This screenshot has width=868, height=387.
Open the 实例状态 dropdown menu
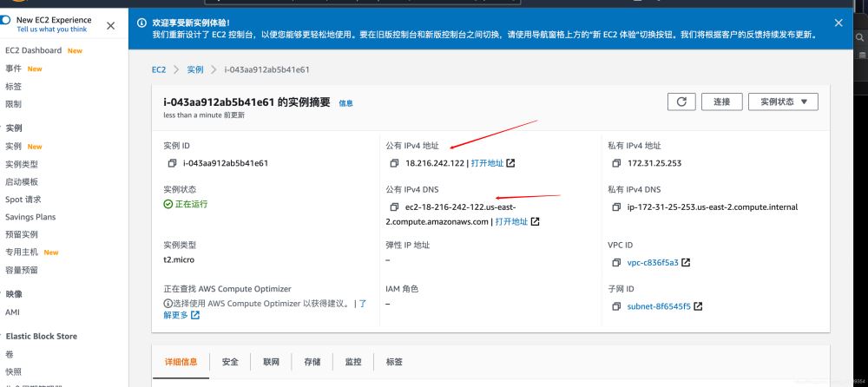click(x=782, y=102)
